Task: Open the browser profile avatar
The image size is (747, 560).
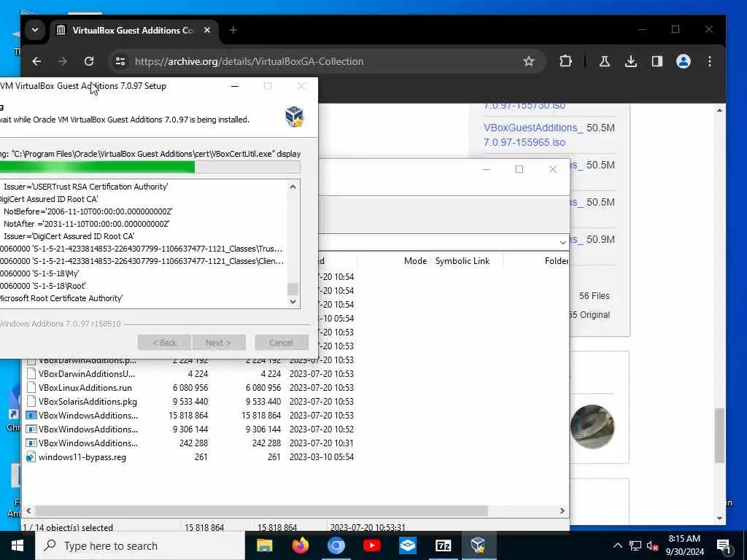Action: click(x=683, y=61)
